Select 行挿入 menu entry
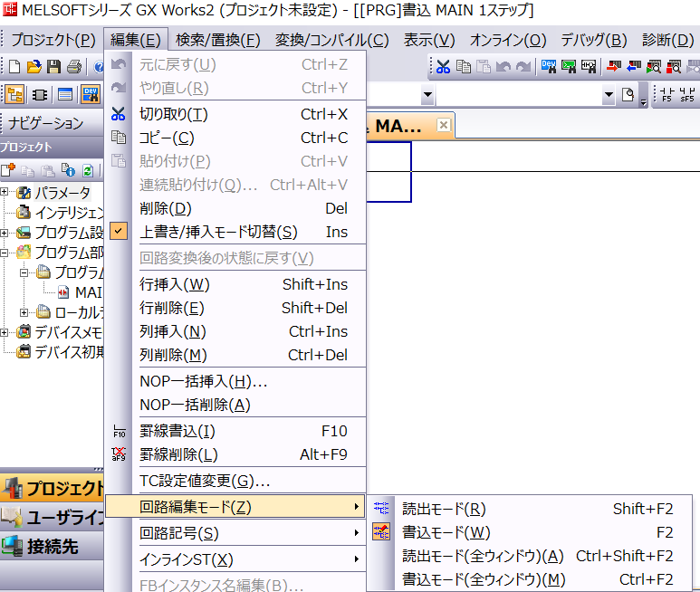The height and width of the screenshot is (592, 700). pyautogui.click(x=235, y=284)
